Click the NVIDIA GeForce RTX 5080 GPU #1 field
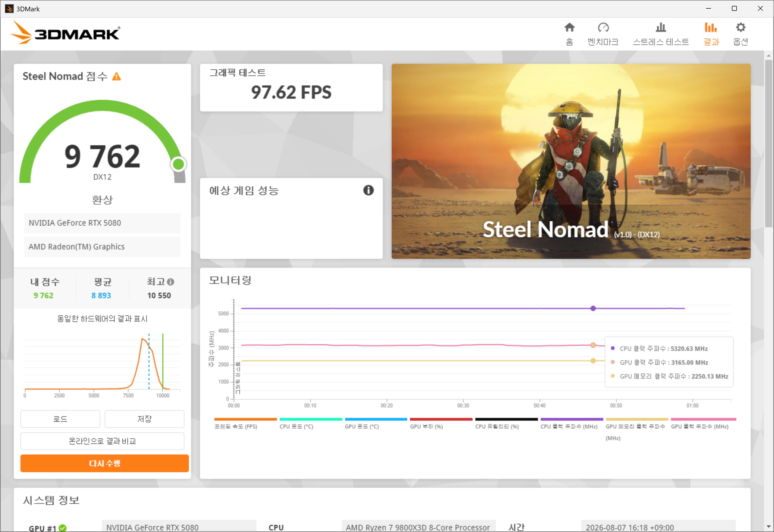774x532 pixels. pyautogui.click(x=179, y=526)
